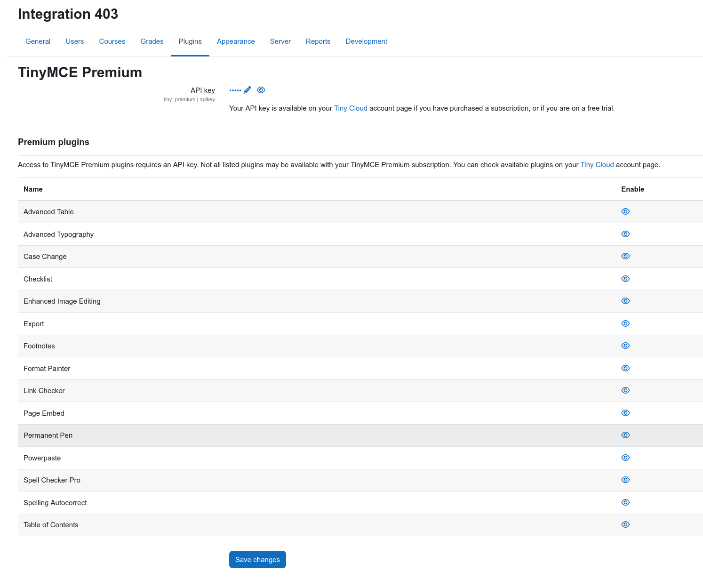The width and height of the screenshot is (703, 588).
Task: Click the Powerpaste row name
Action: 42,458
